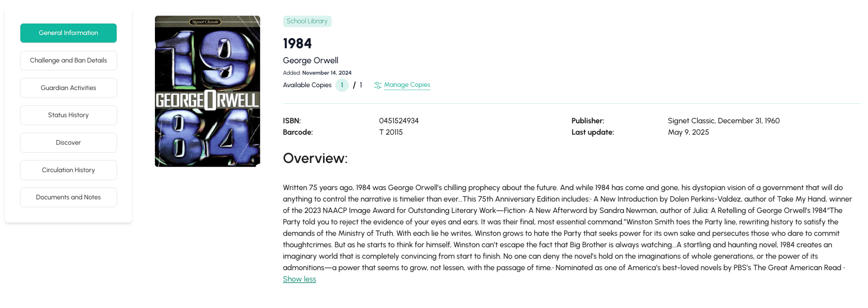Click the Added date November 14, 2024
This screenshot has width=868, height=308.
click(x=326, y=73)
